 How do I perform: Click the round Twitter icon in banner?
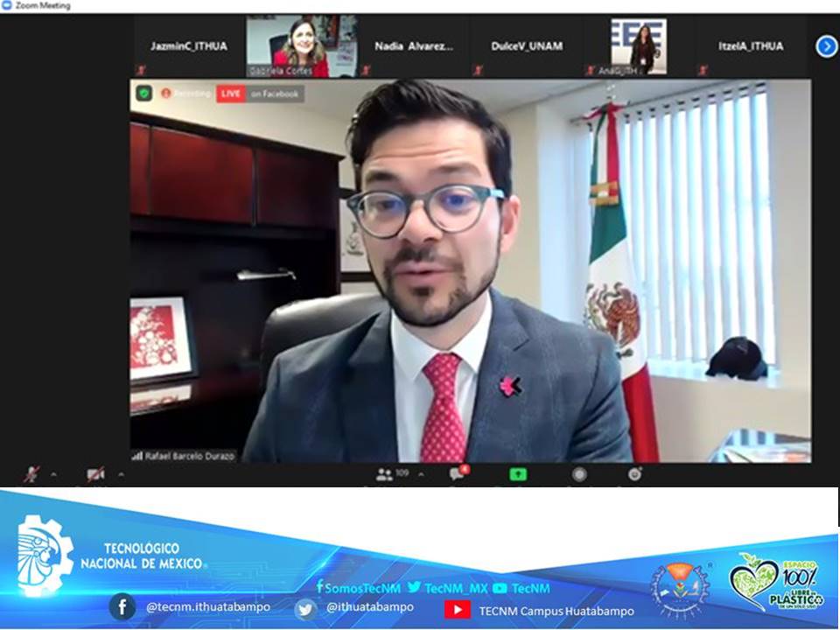[305, 609]
